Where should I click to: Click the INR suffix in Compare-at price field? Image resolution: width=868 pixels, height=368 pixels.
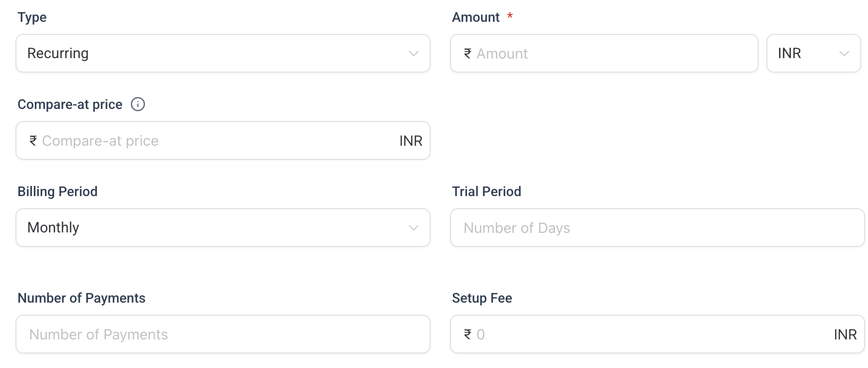point(410,140)
